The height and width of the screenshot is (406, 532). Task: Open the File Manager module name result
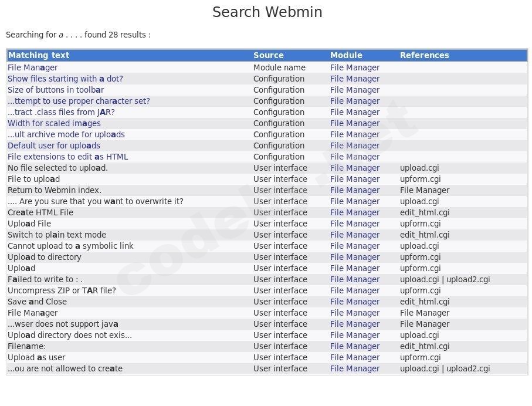click(x=33, y=67)
